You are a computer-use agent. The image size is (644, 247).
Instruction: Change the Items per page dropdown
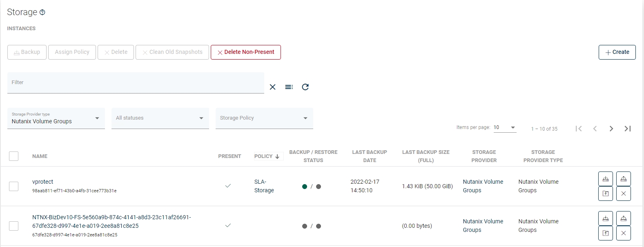point(505,128)
